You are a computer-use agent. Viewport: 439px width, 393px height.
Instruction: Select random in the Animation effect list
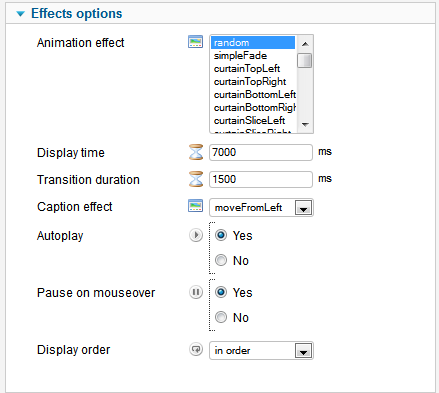(x=253, y=43)
